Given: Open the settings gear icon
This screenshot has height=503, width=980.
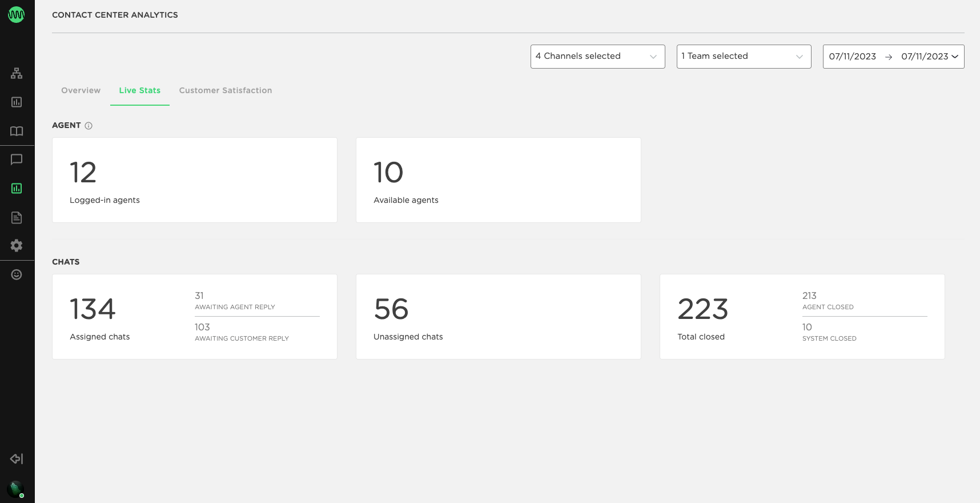Looking at the screenshot, I should [17, 246].
